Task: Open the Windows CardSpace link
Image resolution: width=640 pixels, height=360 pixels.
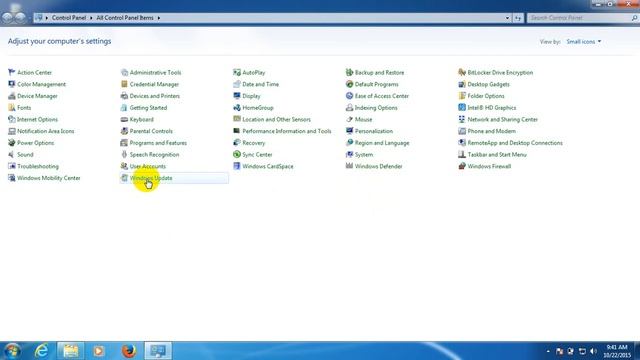Action: (x=268, y=166)
